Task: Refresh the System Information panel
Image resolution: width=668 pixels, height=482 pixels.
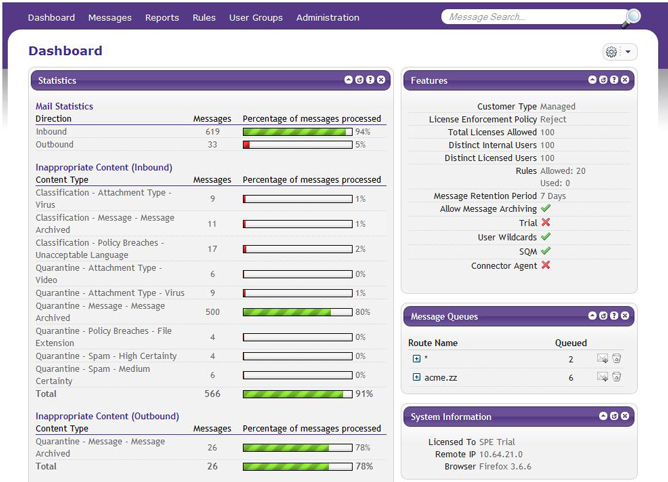Action: tap(614, 416)
